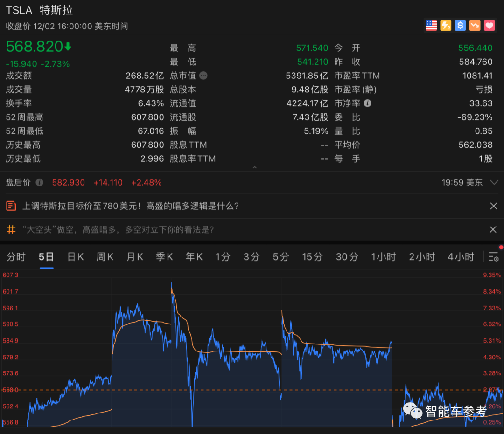The image size is (504, 434).
Task: Select the 3分 interval tab
Action: [252, 257]
